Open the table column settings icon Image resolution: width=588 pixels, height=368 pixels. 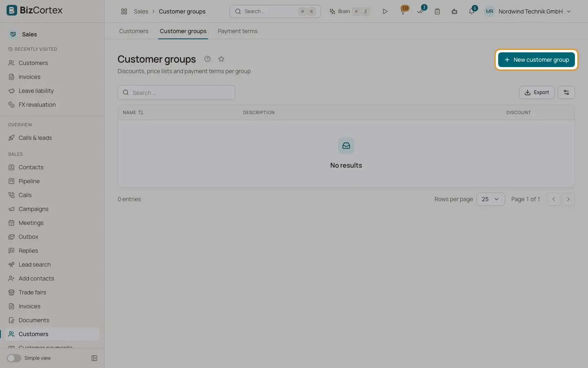[566, 92]
